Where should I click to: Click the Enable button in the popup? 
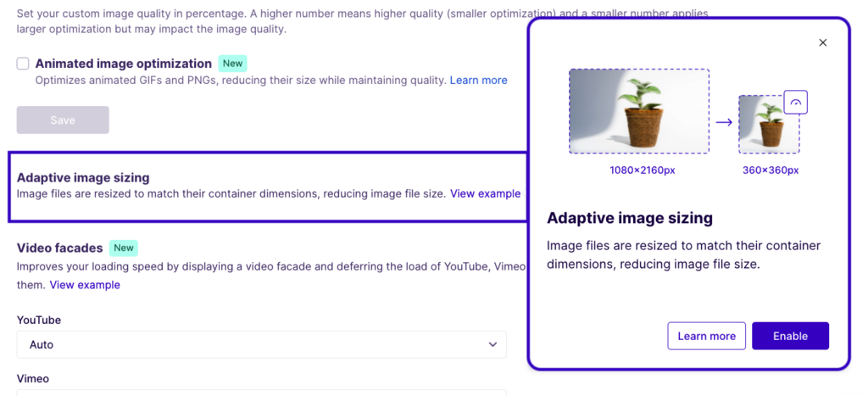[x=790, y=336]
